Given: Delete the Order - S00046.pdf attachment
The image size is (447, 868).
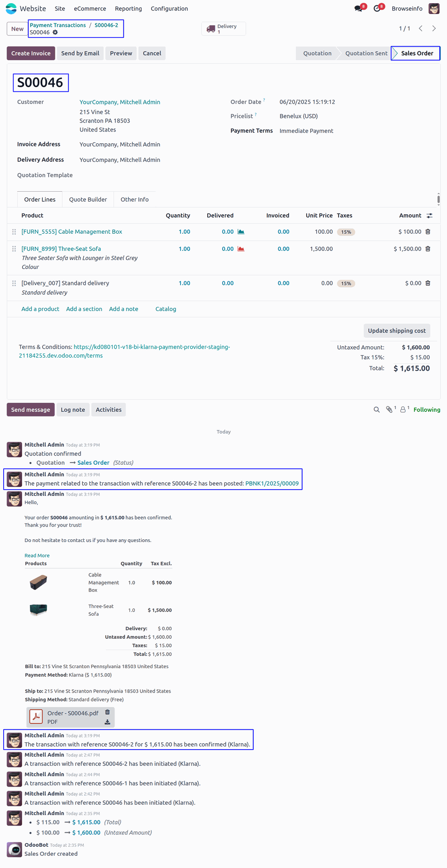Looking at the screenshot, I should 107,712.
